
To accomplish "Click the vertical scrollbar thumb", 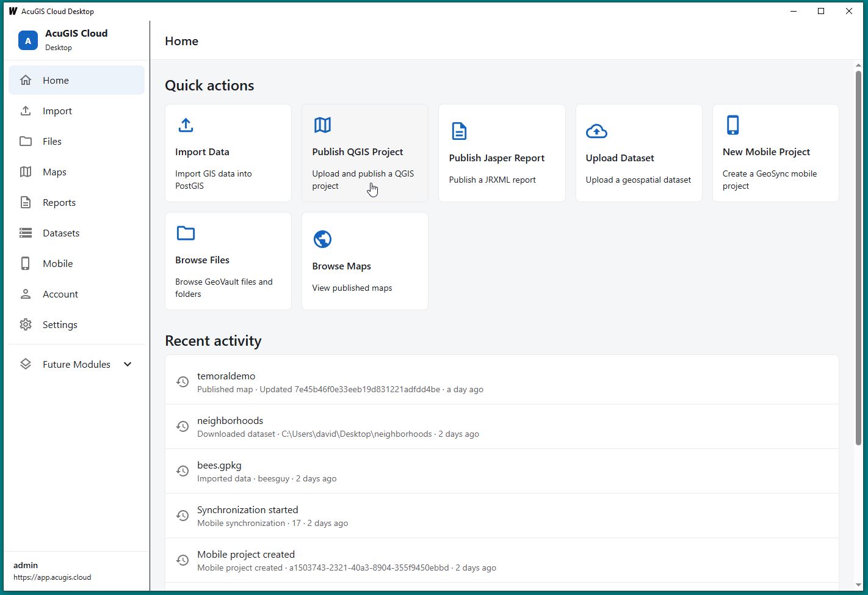I will click(x=858, y=258).
